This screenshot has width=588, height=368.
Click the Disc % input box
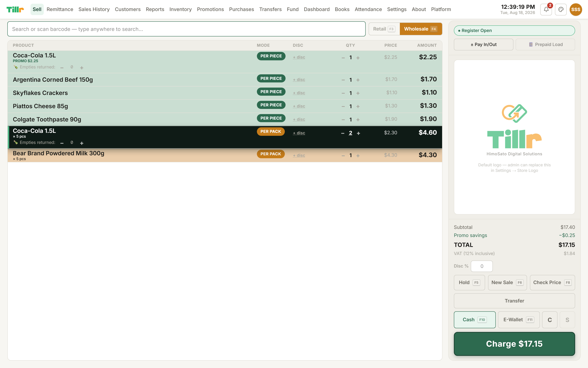tap(482, 266)
